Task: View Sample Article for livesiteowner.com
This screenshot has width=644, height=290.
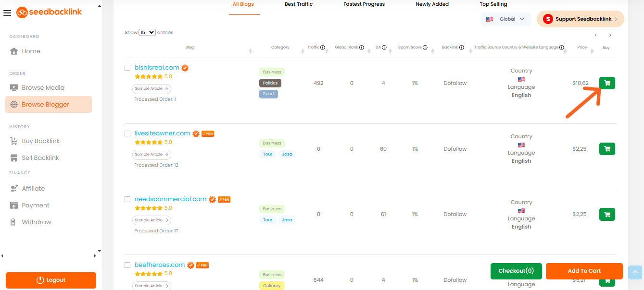Action: tap(152, 155)
